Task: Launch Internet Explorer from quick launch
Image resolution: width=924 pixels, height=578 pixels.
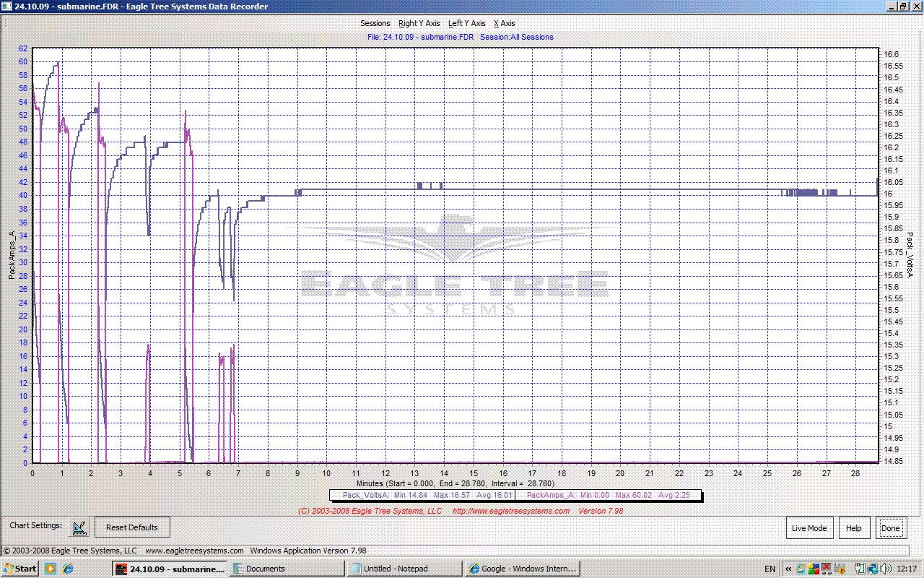Action: pyautogui.click(x=68, y=569)
